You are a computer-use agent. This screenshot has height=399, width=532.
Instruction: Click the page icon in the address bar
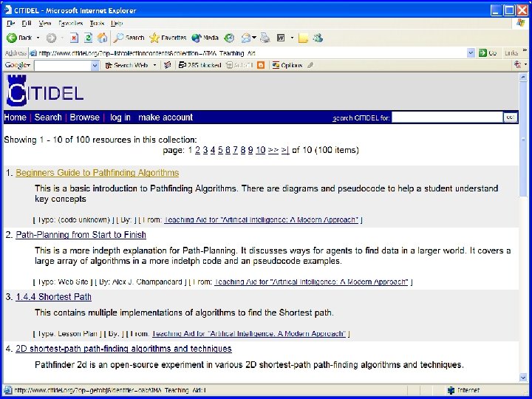(x=33, y=53)
